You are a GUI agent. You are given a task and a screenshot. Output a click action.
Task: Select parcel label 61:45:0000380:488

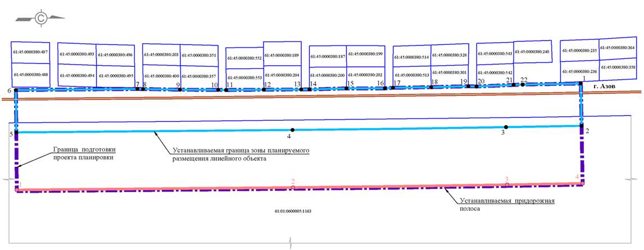pyautogui.click(x=30, y=75)
